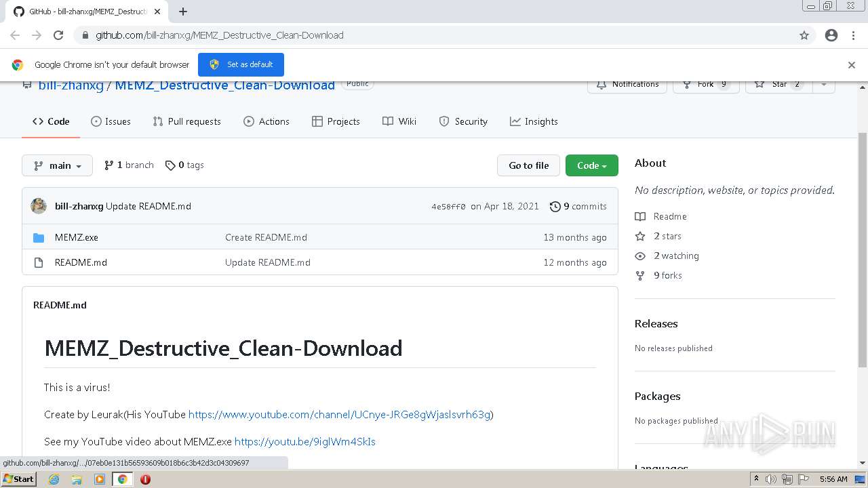Click the address bar URL
868x488 pixels.
(x=219, y=35)
